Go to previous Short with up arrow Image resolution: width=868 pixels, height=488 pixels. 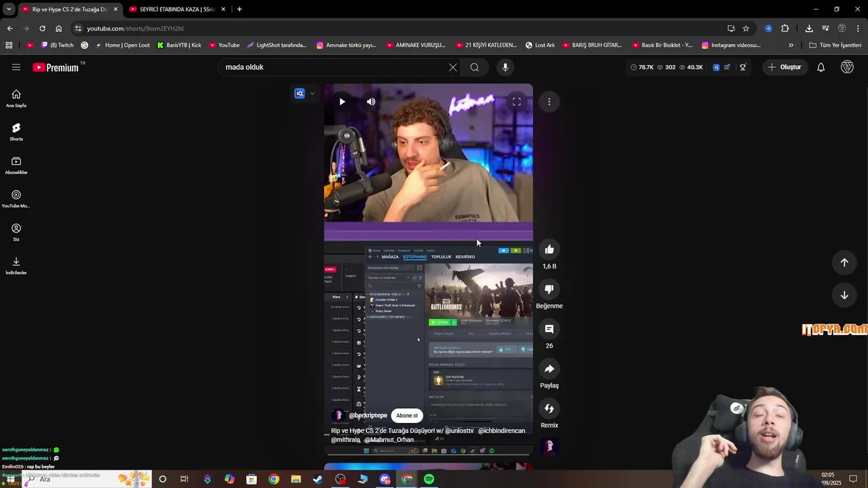click(x=844, y=262)
